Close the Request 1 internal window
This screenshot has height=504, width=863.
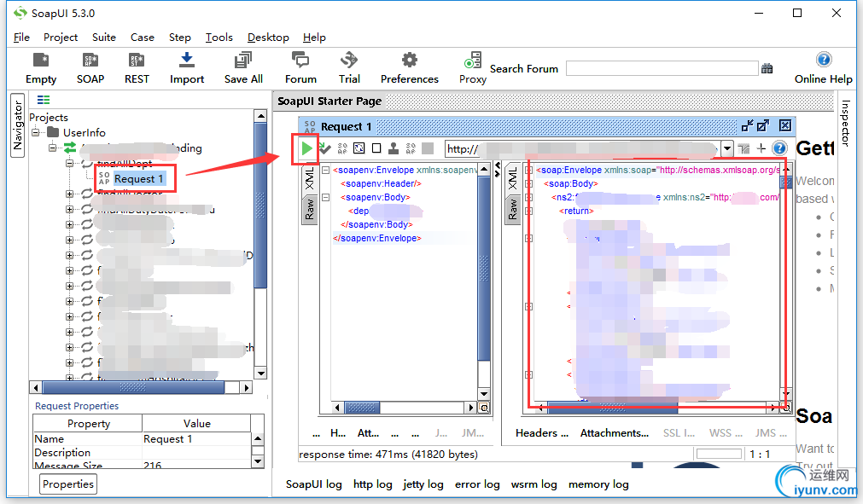tap(785, 126)
